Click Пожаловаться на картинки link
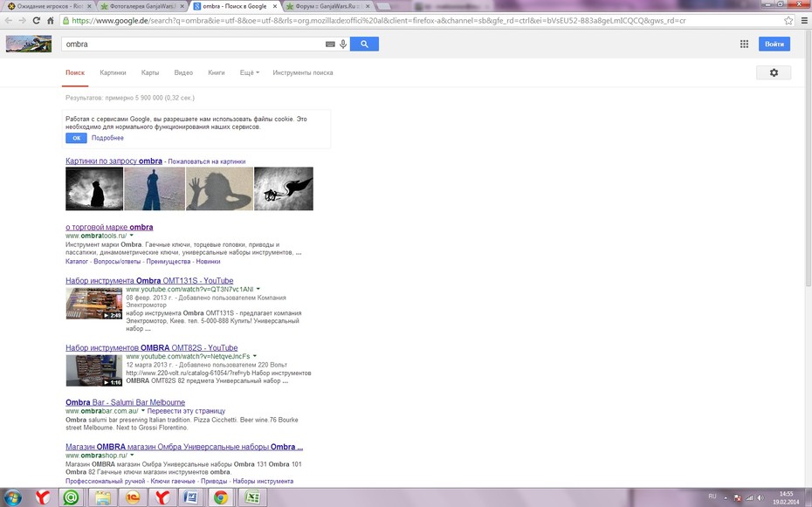This screenshot has width=812, height=507. (207, 161)
